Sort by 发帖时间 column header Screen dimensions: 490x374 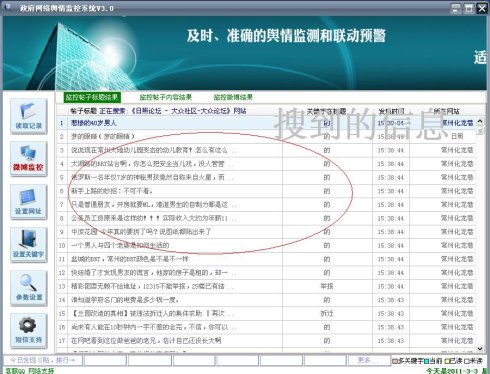(391, 111)
